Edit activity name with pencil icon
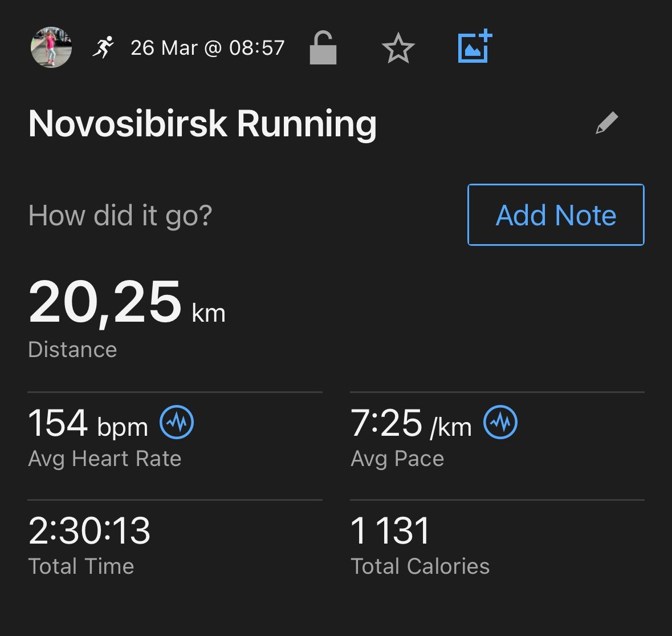Screen dimensions: 672x636 607,123
